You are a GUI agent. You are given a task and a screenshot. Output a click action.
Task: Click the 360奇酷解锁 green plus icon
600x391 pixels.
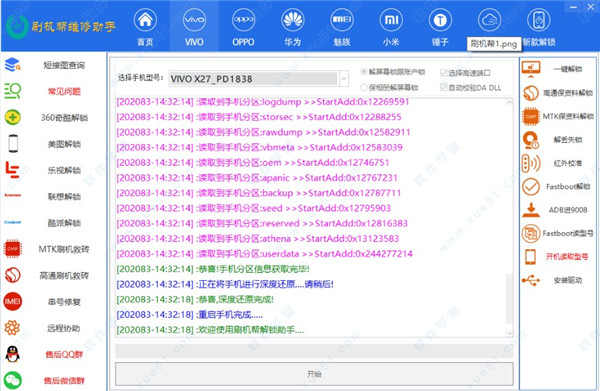click(12, 117)
